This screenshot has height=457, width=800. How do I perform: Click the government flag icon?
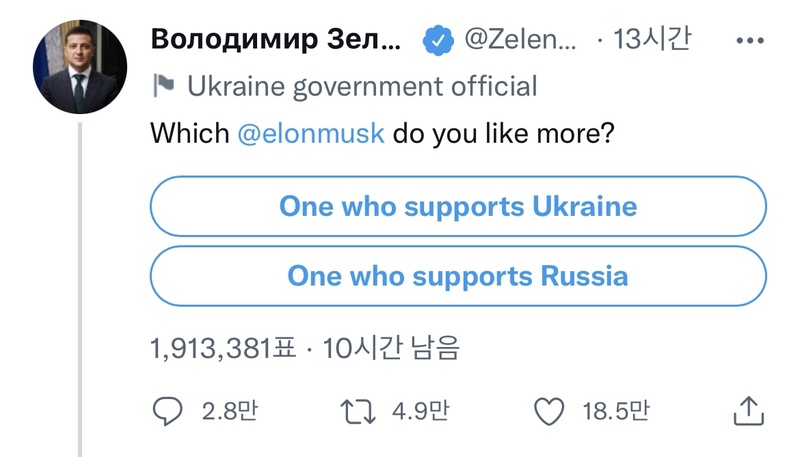coord(164,85)
